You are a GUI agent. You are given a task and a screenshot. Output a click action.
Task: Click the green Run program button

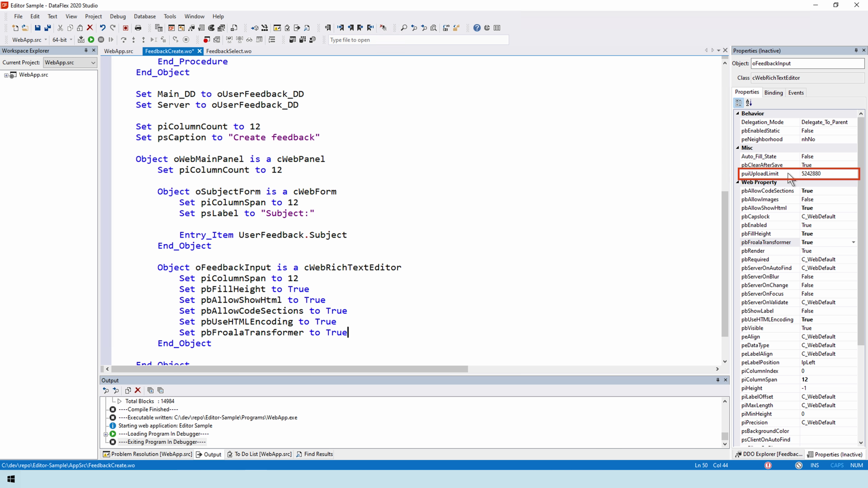click(91, 40)
